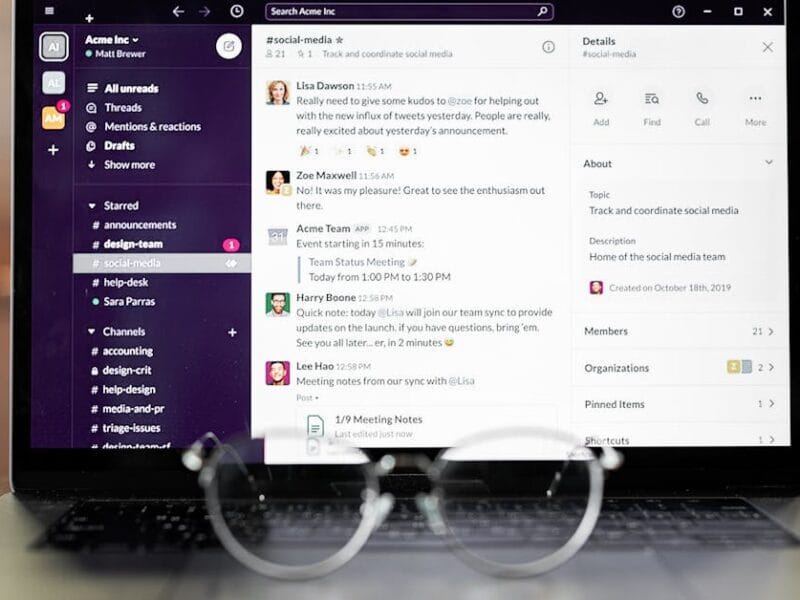Collapse the Channels section
Screen dimensions: 800x600
91,332
